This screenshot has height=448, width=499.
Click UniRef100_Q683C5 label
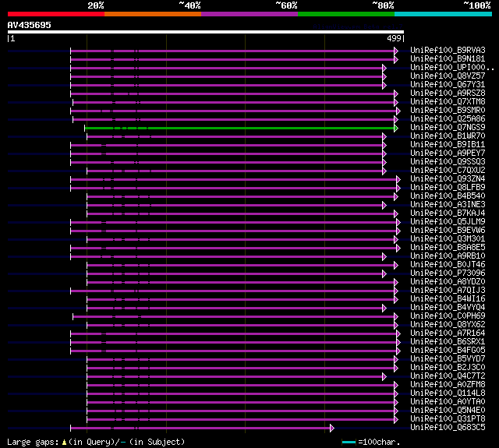[x=448, y=428]
